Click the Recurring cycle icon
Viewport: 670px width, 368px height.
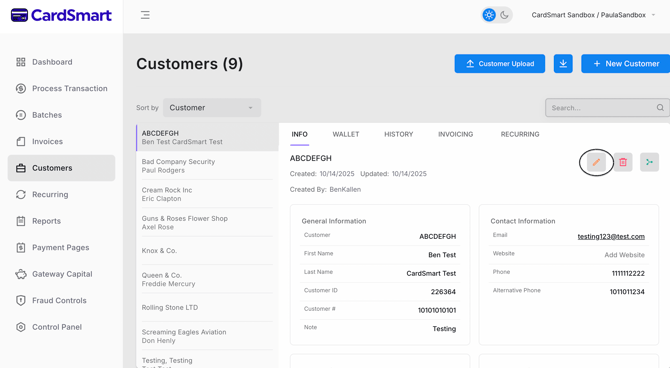pos(21,194)
